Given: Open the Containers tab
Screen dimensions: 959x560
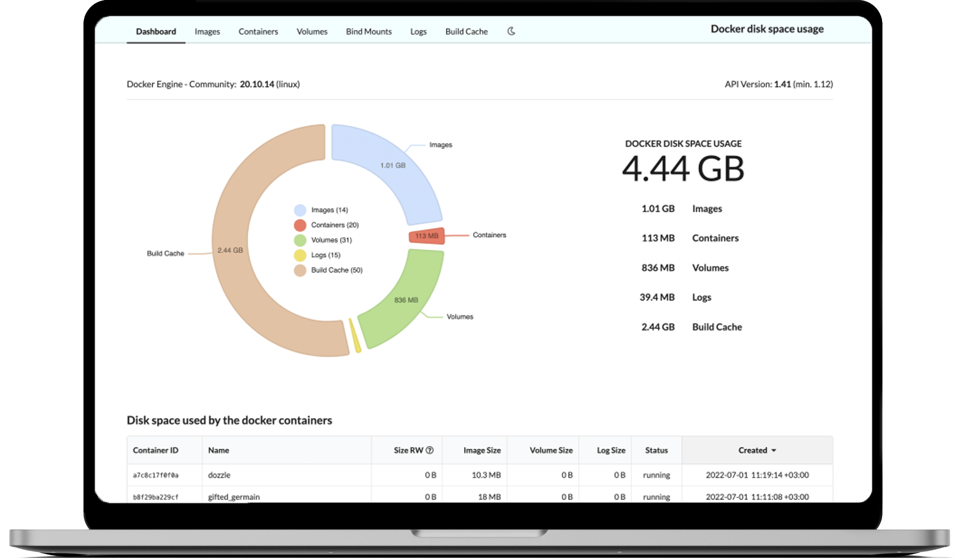Looking at the screenshot, I should [x=258, y=31].
